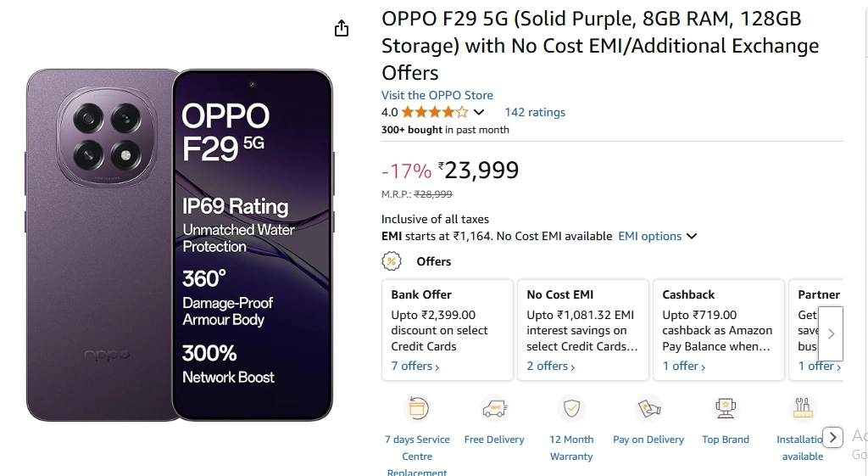868x476 pixels.
Task: Click the OPPO F29 5G product image
Action: (x=180, y=244)
